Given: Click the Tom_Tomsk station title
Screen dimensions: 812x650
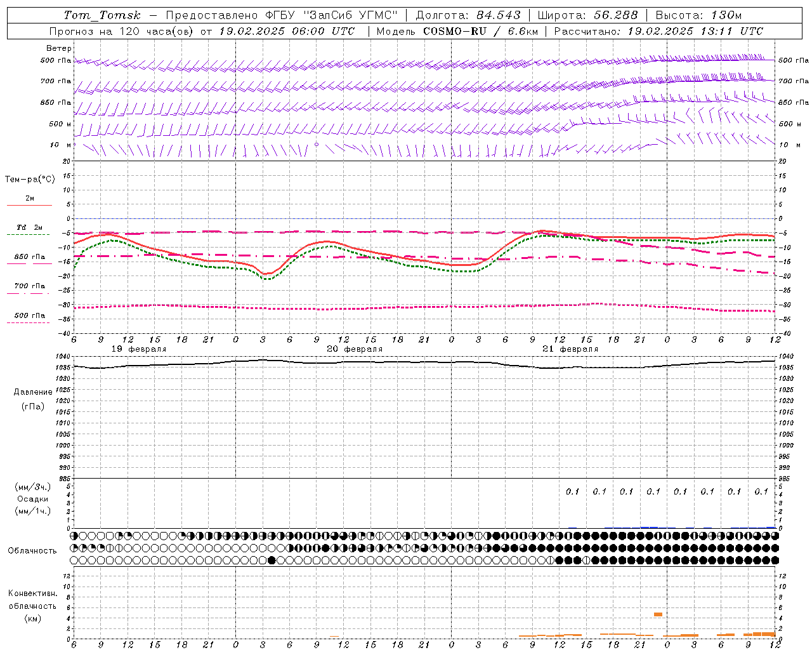Looking at the screenshot, I should pyautogui.click(x=103, y=15).
